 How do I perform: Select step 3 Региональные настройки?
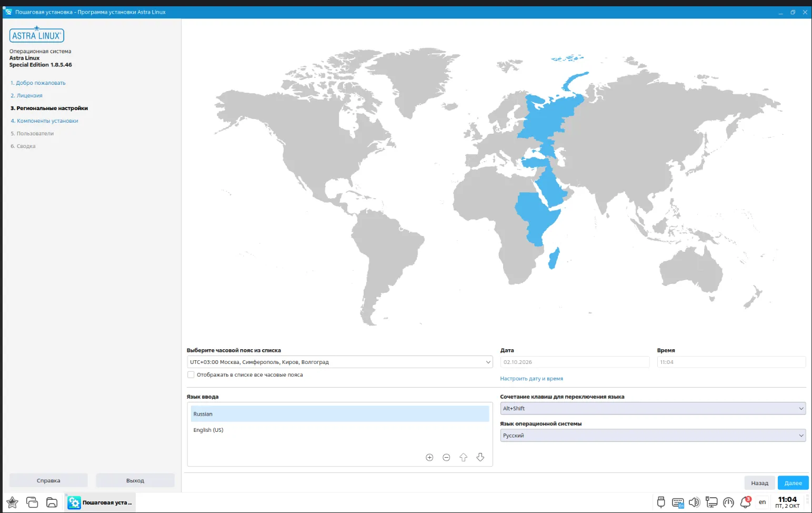click(x=49, y=108)
